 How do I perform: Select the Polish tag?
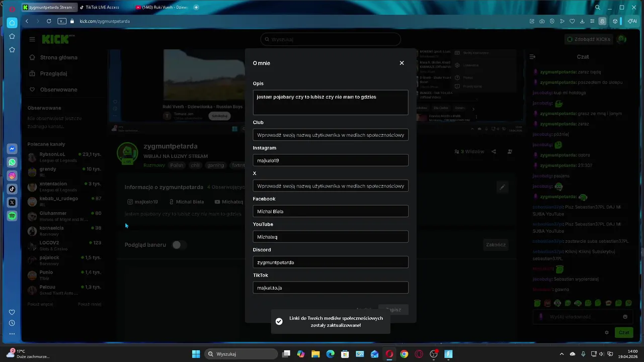point(177,165)
